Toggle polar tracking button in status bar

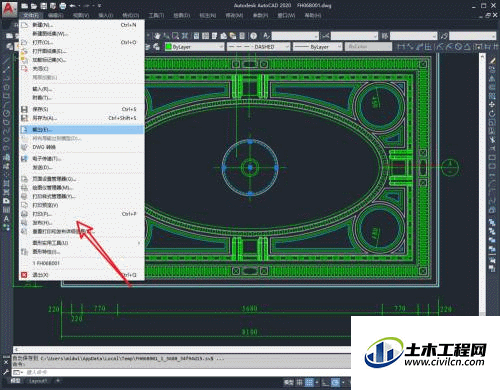(x=335, y=382)
